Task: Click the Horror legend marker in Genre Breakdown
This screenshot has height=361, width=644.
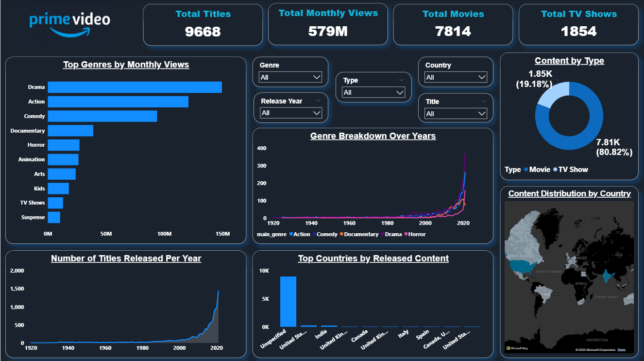Action: point(406,234)
